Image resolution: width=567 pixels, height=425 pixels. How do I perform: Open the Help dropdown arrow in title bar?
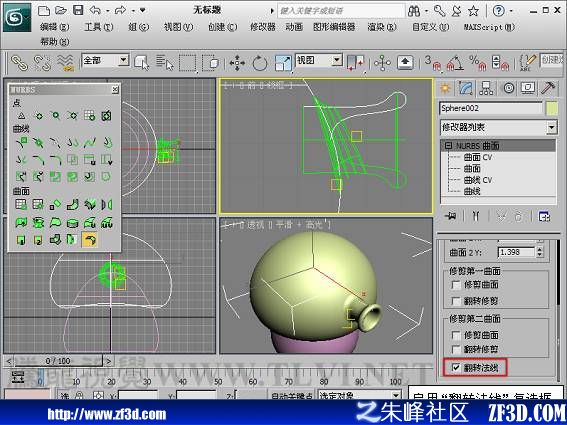[511, 11]
